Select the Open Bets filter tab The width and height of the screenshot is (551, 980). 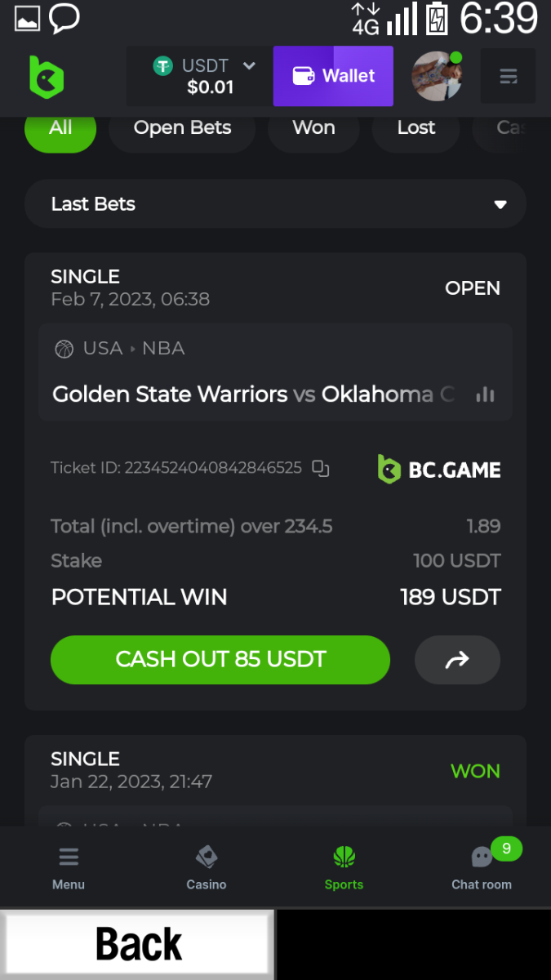tap(182, 128)
